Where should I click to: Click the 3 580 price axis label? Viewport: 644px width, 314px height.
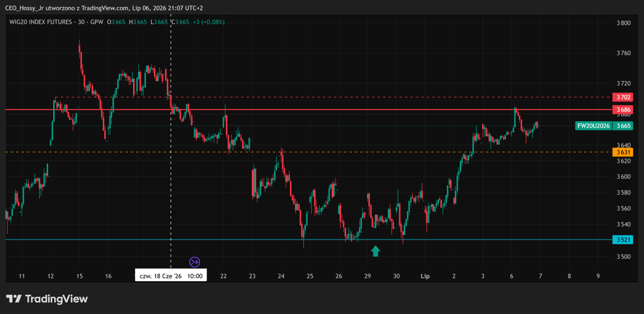coord(624,192)
